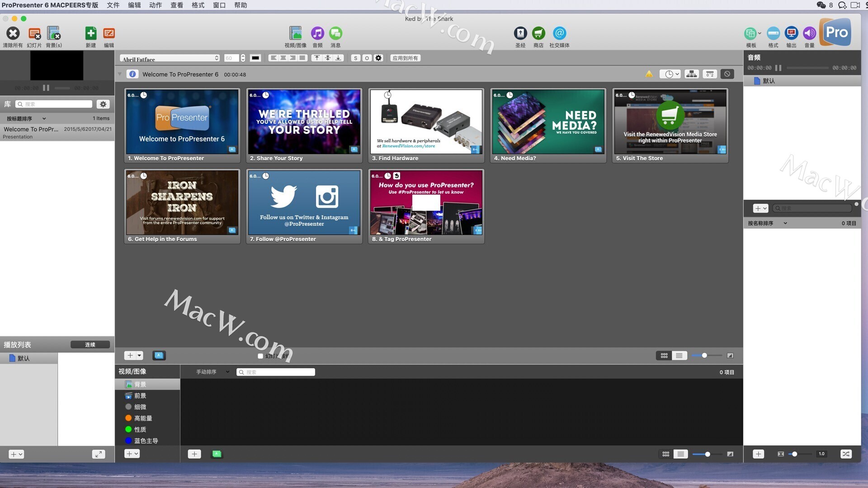The height and width of the screenshot is (488, 868).
Task: Center-align text in format bar
Action: point(283,58)
